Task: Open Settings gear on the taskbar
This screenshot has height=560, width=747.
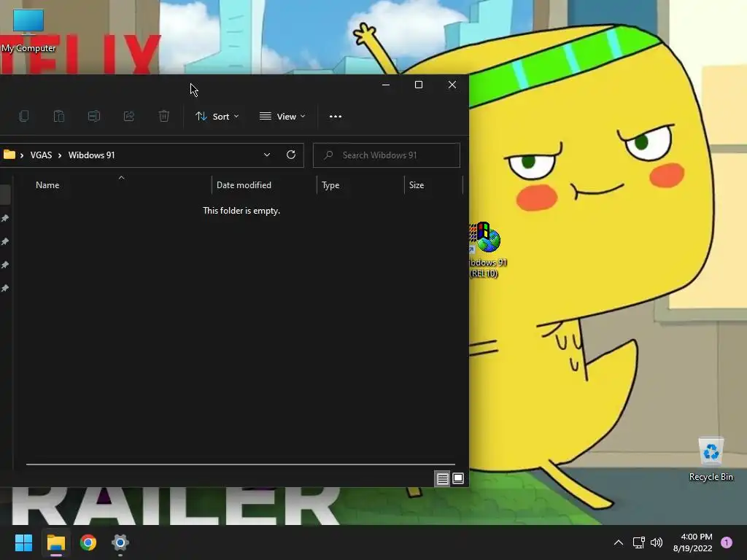Action: (x=120, y=542)
